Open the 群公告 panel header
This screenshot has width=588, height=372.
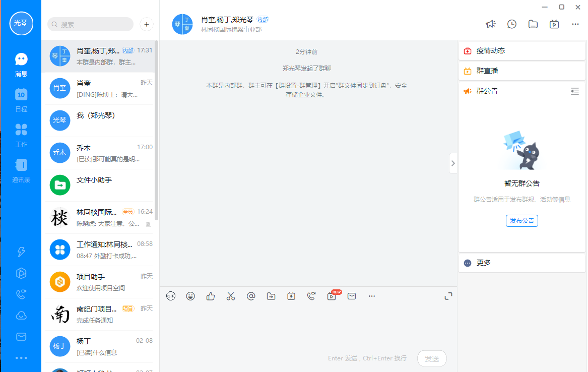[x=521, y=91]
